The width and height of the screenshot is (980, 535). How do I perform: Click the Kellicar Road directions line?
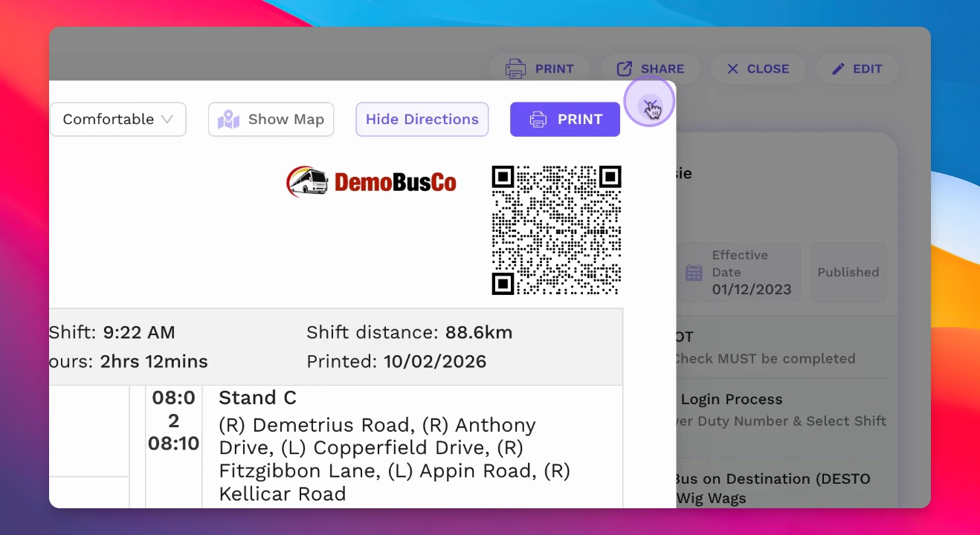coord(283,494)
